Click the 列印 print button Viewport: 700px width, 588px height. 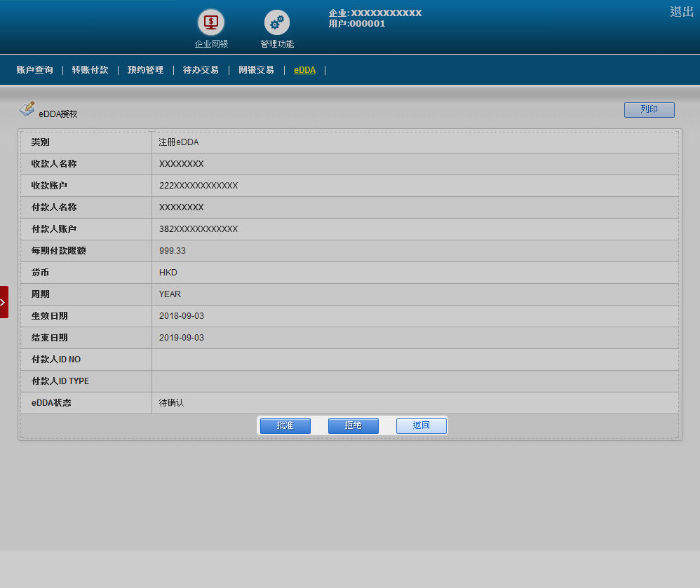pos(649,110)
